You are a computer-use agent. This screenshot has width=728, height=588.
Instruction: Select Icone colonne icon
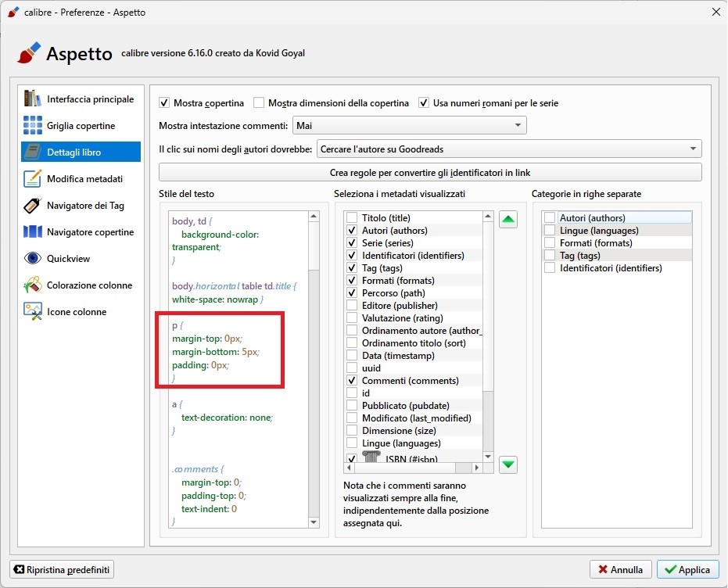[32, 312]
